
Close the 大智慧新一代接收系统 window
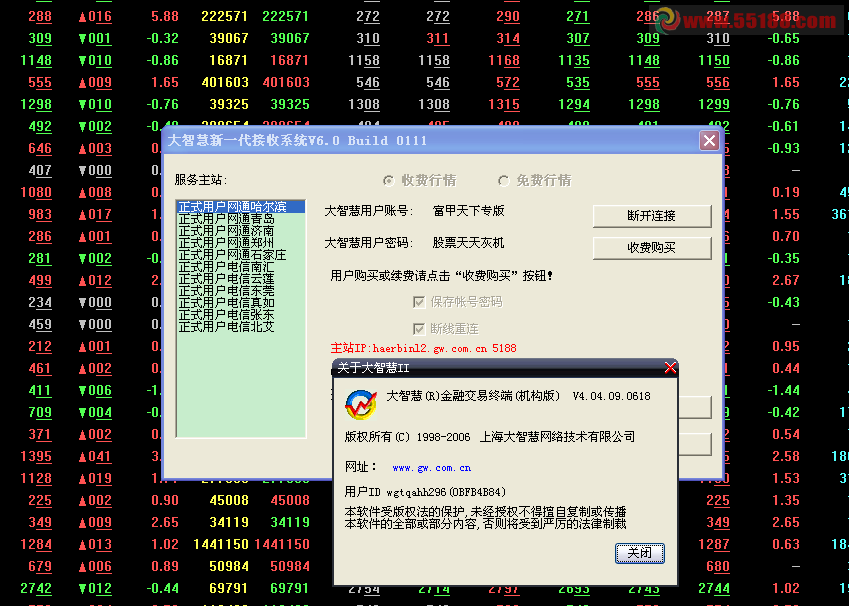point(709,141)
